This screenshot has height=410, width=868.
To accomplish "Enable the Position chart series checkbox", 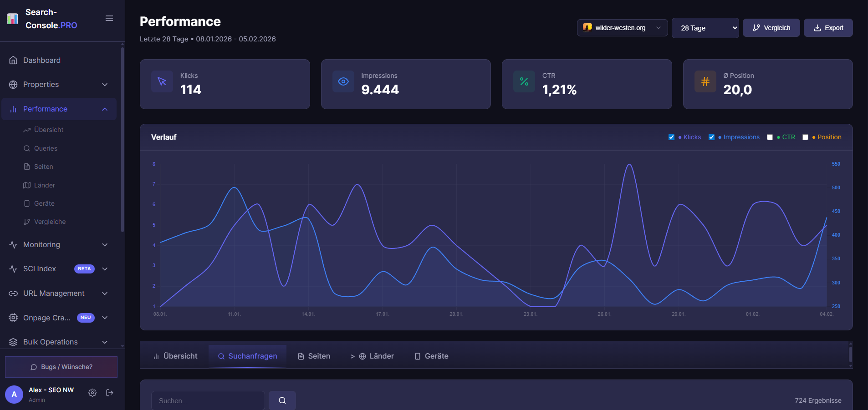I will point(805,137).
